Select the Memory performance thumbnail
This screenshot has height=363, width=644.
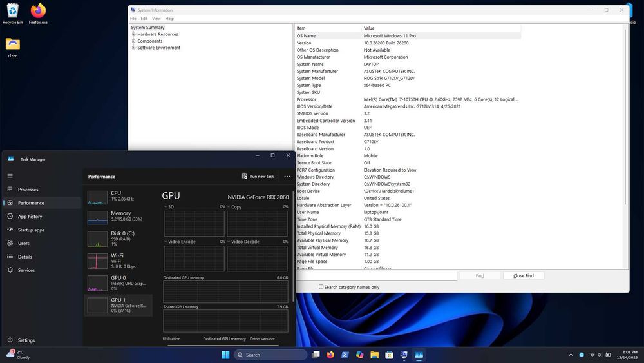119,216
